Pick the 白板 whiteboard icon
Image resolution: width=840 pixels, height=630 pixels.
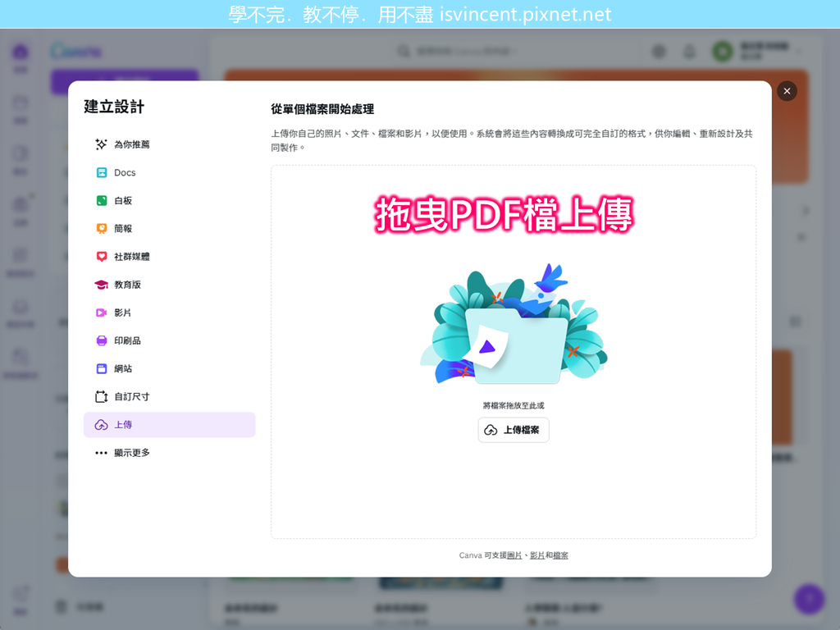tap(101, 200)
